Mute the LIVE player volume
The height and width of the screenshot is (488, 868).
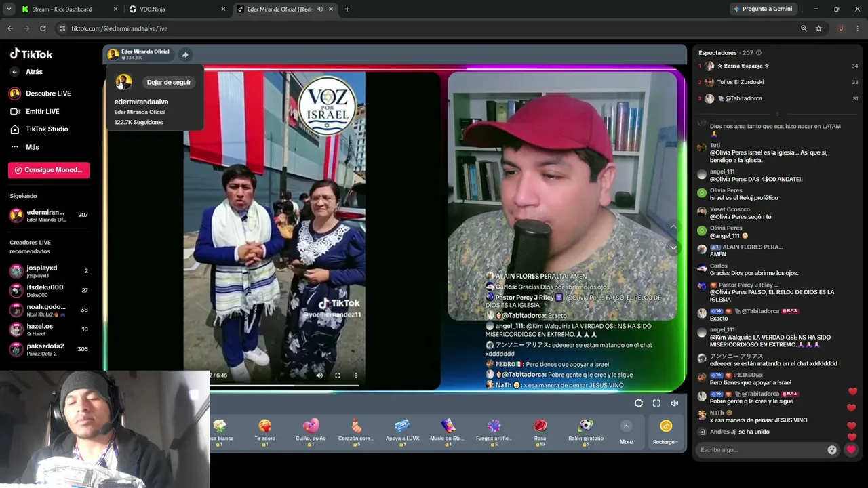click(x=675, y=403)
